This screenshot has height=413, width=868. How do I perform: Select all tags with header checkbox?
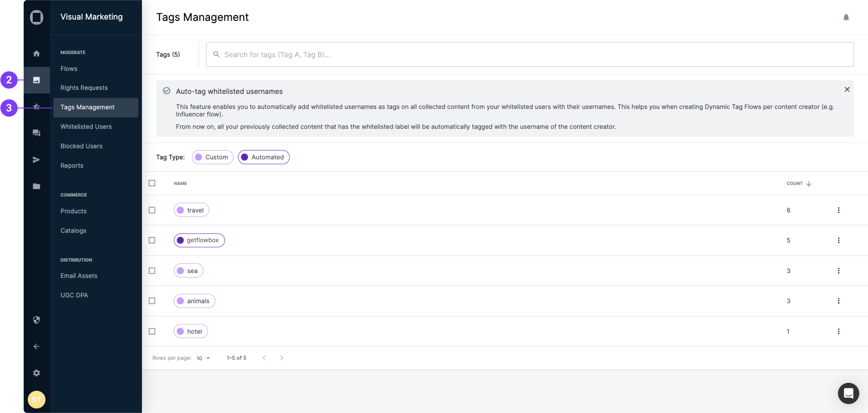(152, 183)
